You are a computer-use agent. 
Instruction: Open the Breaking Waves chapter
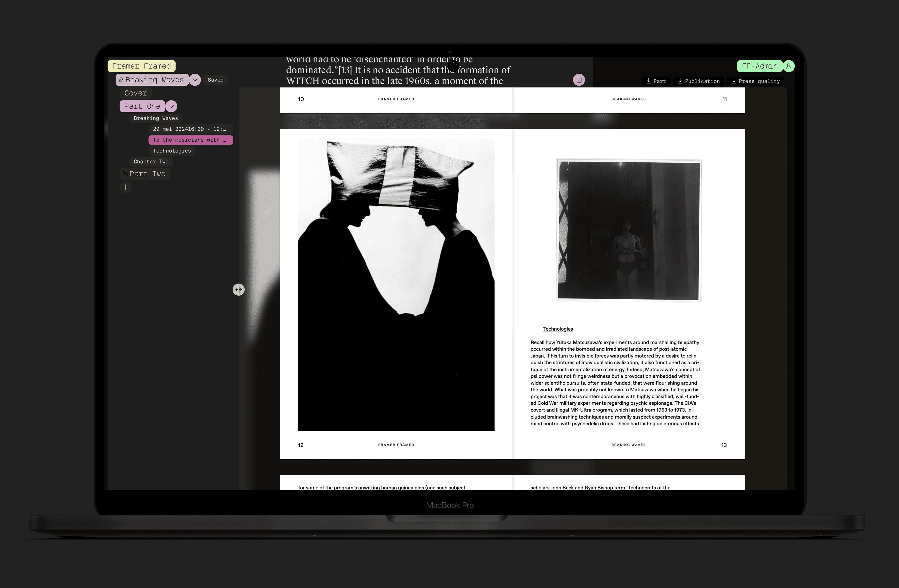[156, 118]
